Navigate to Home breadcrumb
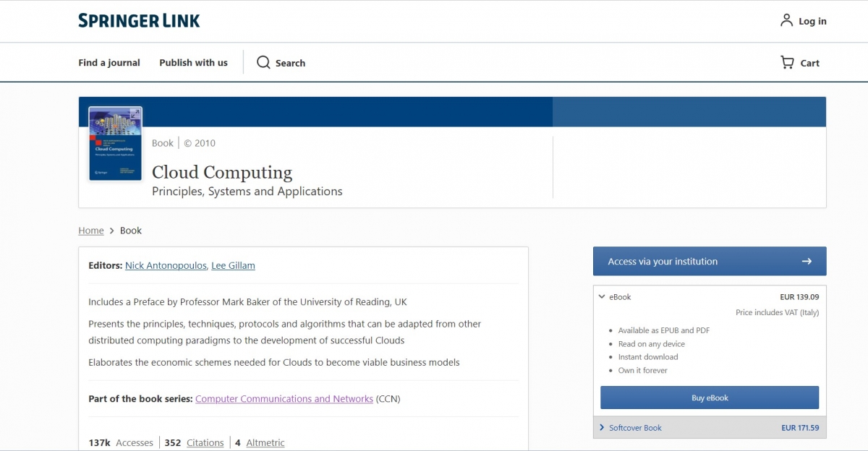 (x=91, y=231)
